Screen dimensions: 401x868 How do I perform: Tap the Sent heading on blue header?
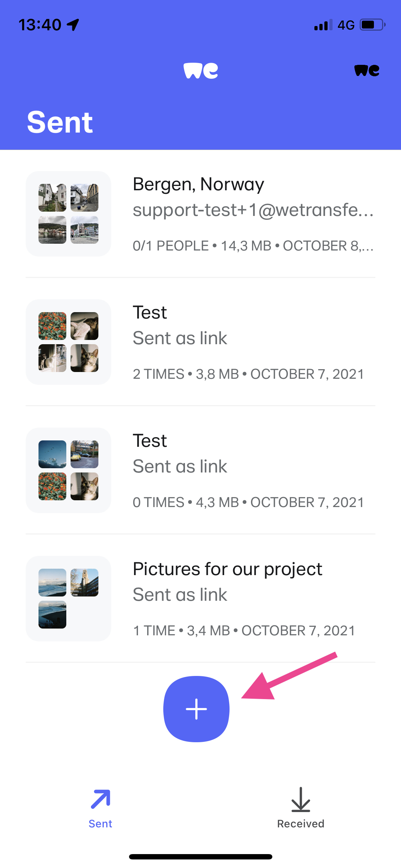[60, 122]
